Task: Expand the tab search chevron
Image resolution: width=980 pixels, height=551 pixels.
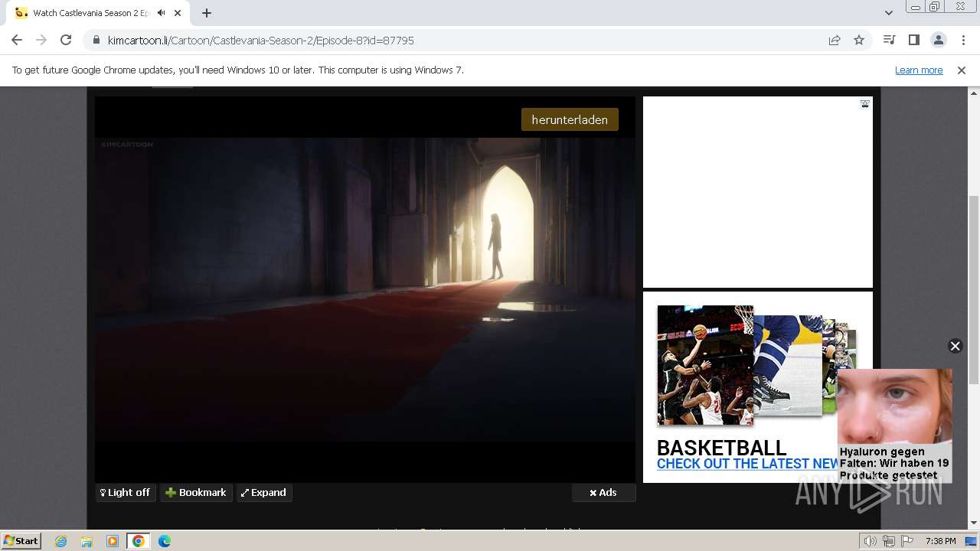Action: point(888,13)
